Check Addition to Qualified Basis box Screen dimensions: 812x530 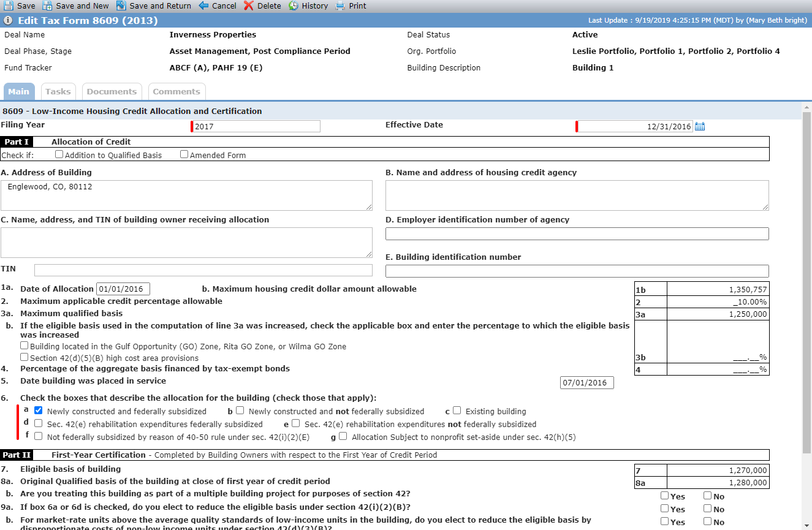[59, 154]
